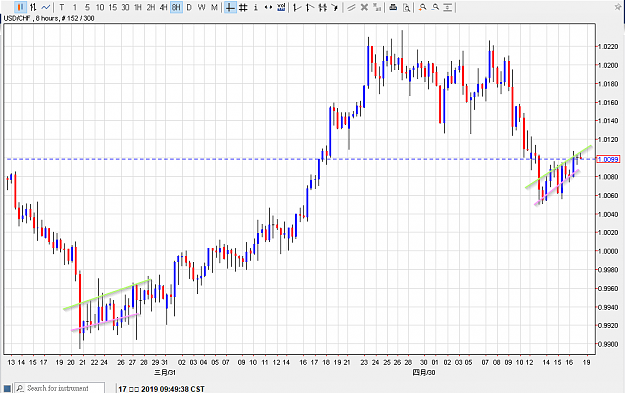
Task: Select the tick (T) timeframe
Action: (62, 7)
